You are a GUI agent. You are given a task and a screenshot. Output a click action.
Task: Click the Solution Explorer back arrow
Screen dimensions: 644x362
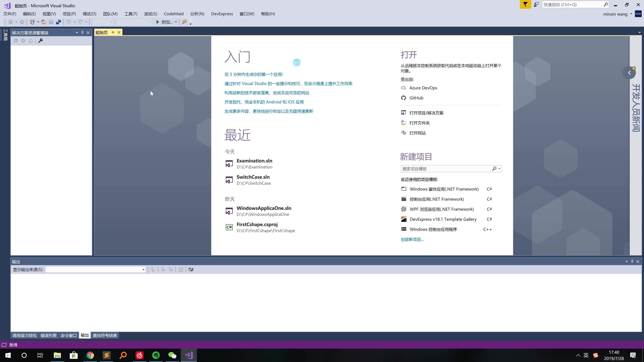point(16,40)
